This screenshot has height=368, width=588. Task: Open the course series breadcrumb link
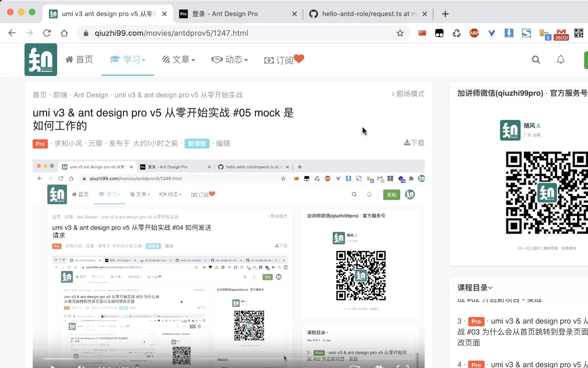(x=179, y=95)
